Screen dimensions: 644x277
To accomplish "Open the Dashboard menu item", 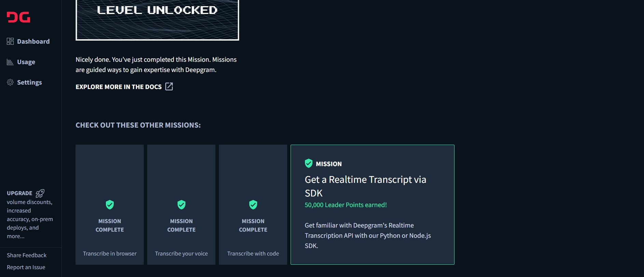I will pos(33,41).
